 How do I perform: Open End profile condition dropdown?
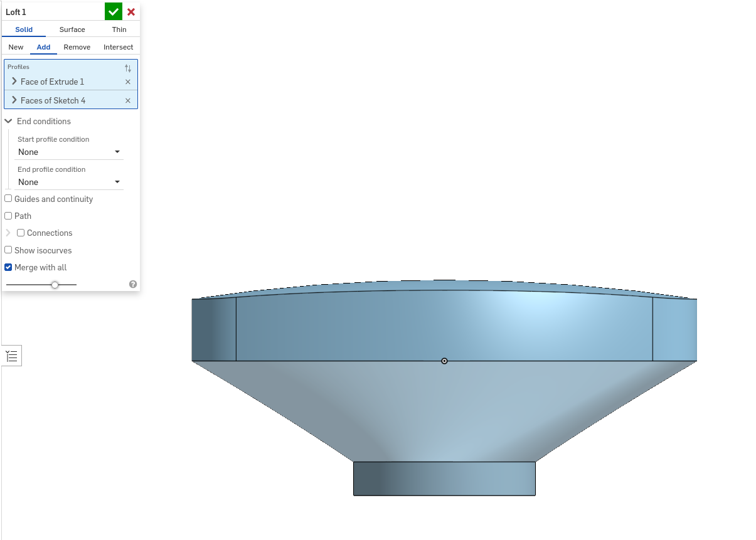69,182
